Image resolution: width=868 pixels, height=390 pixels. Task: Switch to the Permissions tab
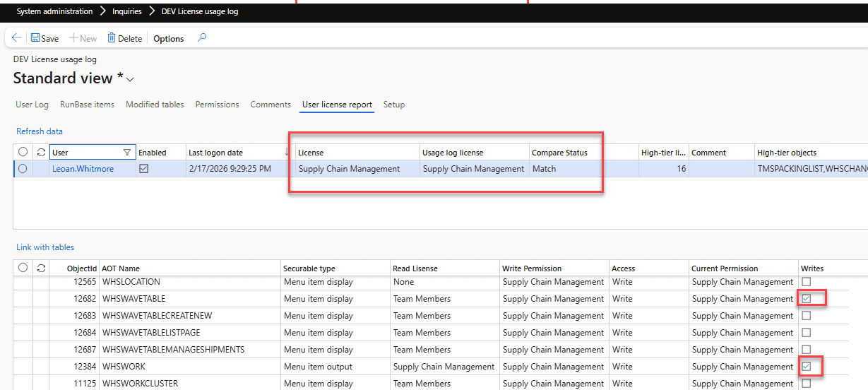pos(217,105)
